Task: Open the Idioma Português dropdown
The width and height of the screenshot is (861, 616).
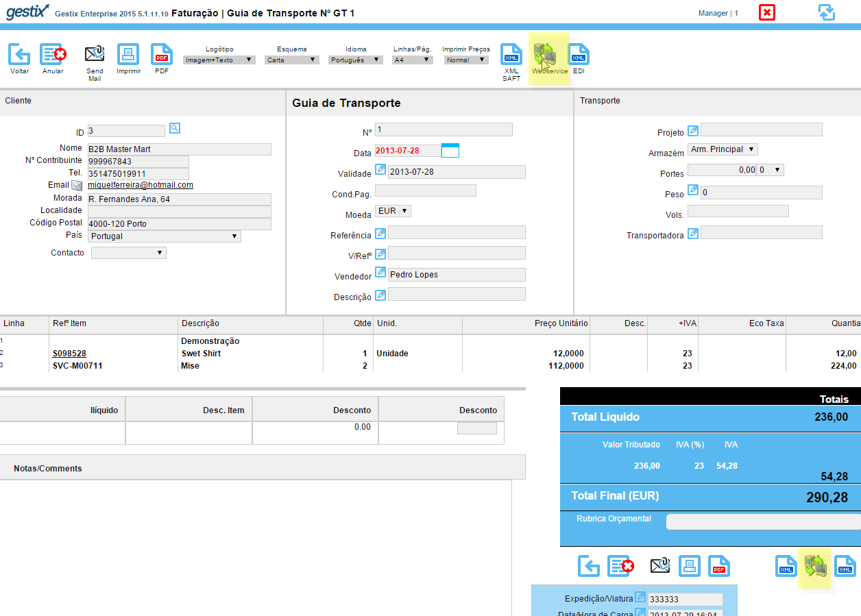Action: point(356,60)
